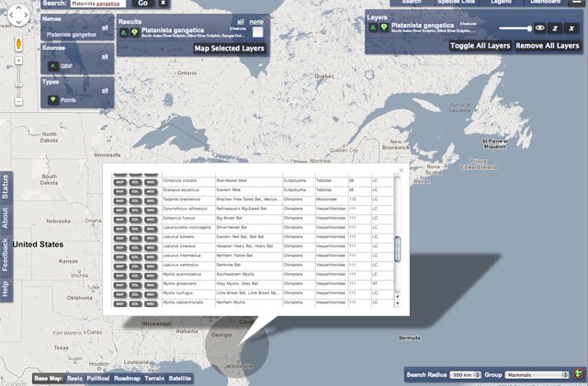Zoom out with the map minus button
Viewport: 588px width, 386px height.
tap(18, 101)
